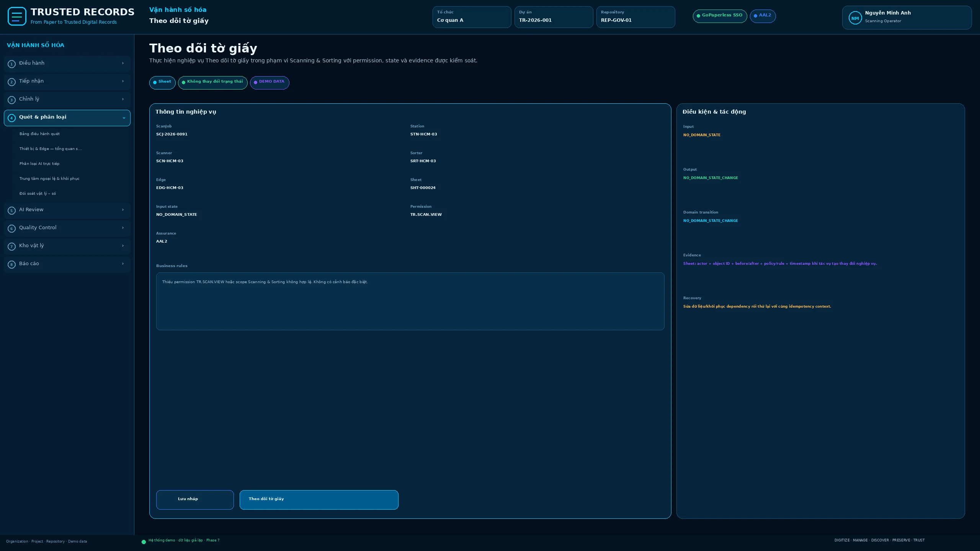Viewport: 980px width, 551px height.
Task: Expand the Tiếp nhận section chevron
Action: [123, 81]
